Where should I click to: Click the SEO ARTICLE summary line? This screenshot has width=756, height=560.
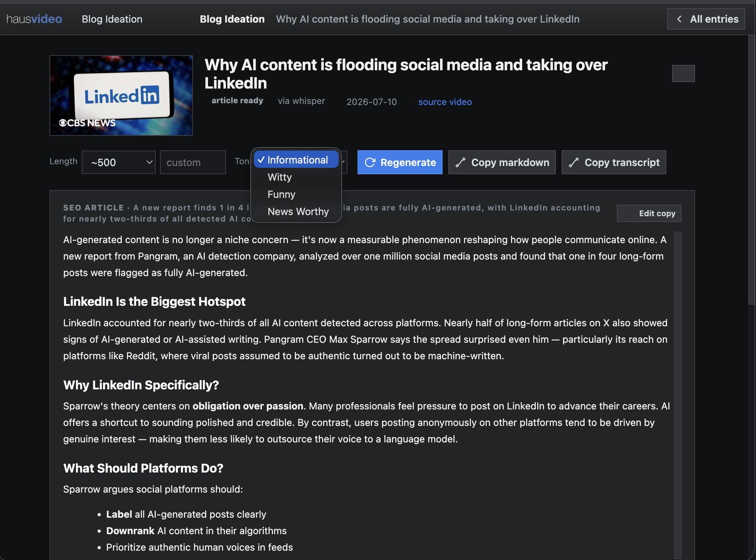tap(332, 213)
